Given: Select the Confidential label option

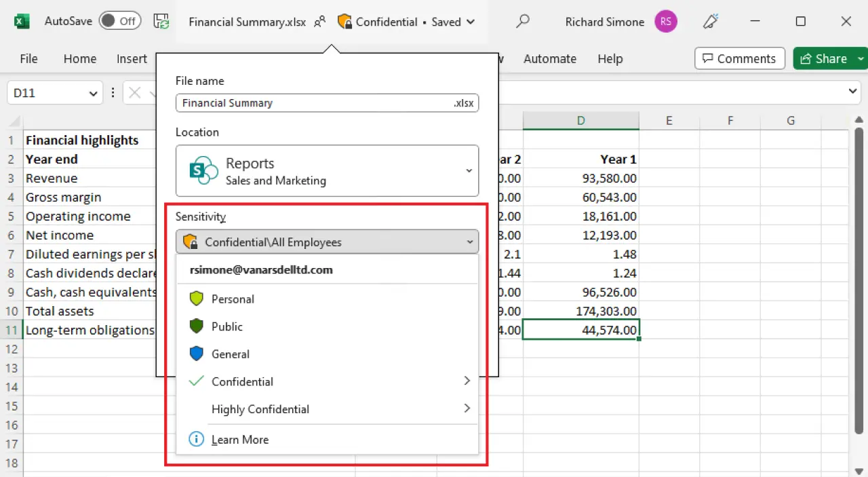Looking at the screenshot, I should point(327,381).
